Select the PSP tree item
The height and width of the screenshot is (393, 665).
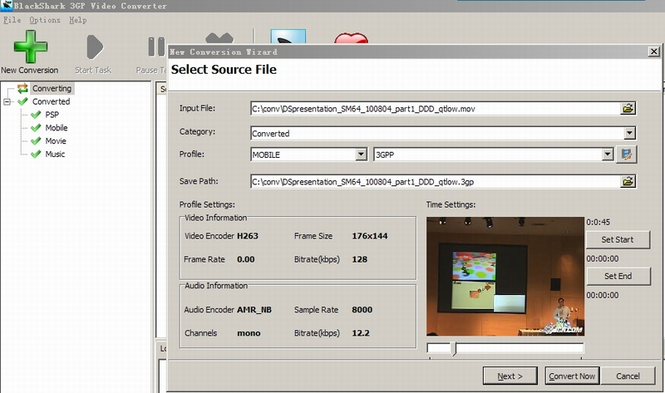52,114
